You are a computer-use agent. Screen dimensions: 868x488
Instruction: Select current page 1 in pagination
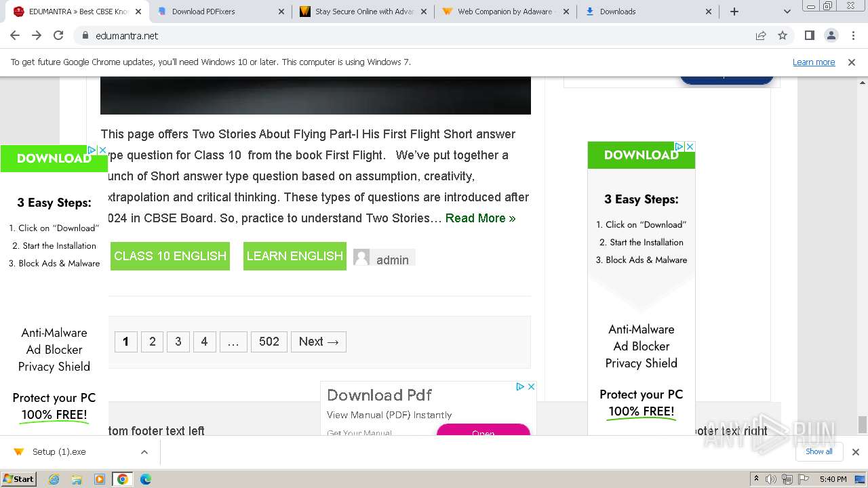click(x=125, y=342)
